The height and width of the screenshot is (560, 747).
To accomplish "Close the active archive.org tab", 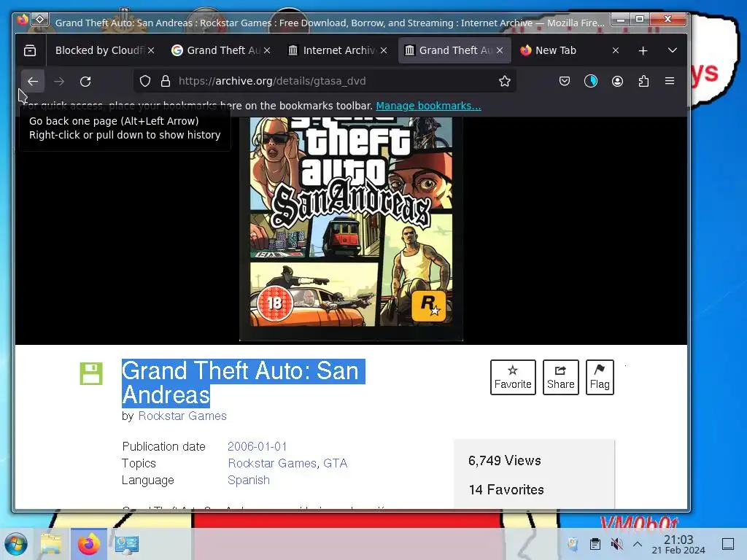I will point(500,50).
